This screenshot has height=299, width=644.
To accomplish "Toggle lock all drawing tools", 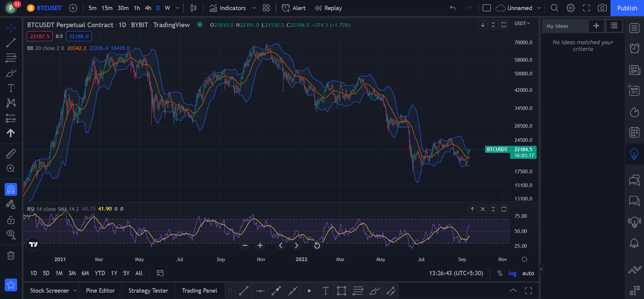I will pos(11,220).
